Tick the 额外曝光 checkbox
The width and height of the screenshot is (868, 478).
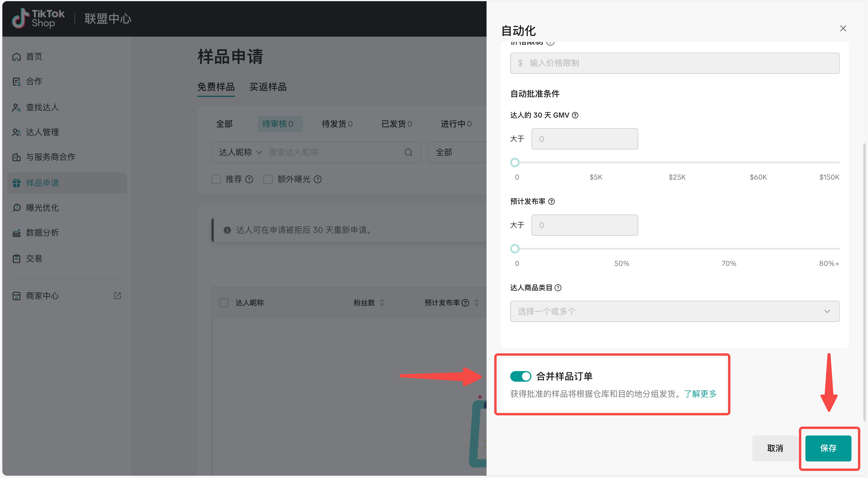click(x=268, y=179)
